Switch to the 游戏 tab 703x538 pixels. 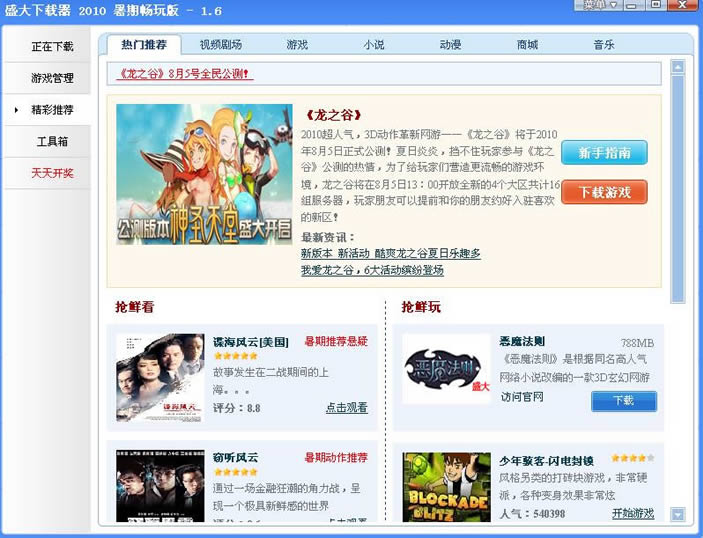(x=297, y=45)
